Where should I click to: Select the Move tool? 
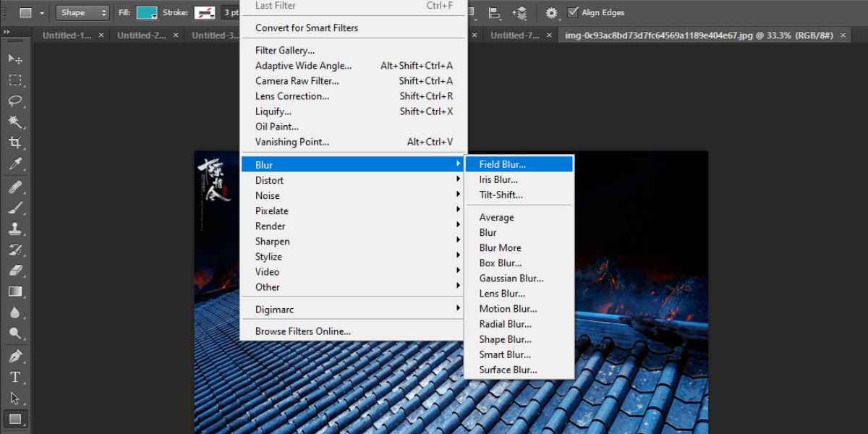coord(15,59)
